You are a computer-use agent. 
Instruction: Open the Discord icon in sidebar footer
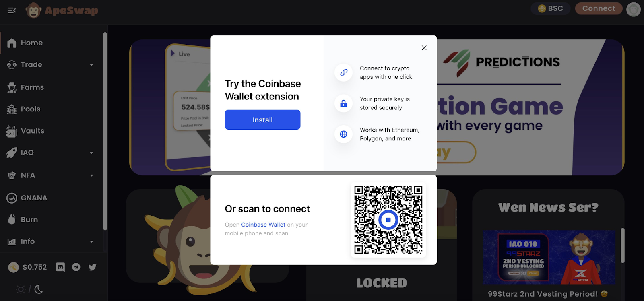pyautogui.click(x=60, y=267)
